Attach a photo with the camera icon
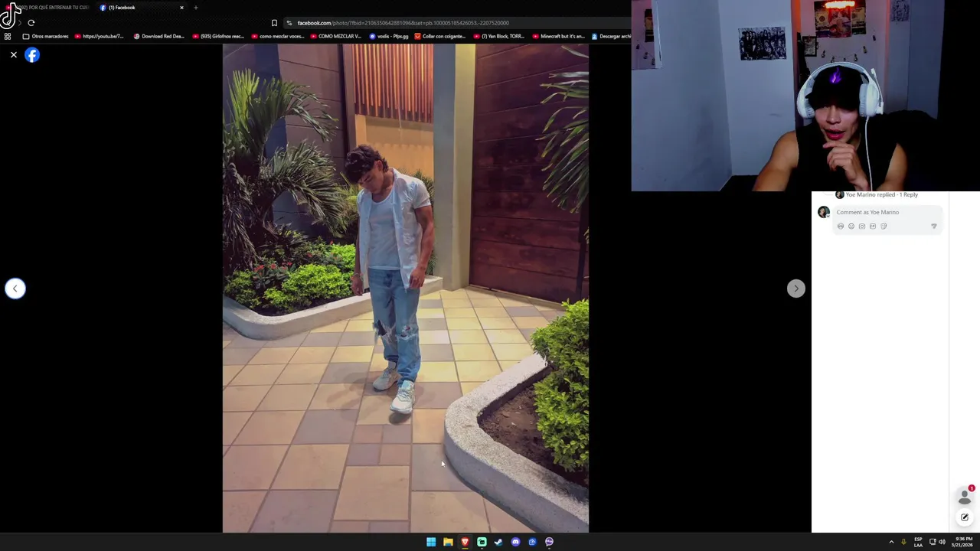The width and height of the screenshot is (980, 551). 862,226
